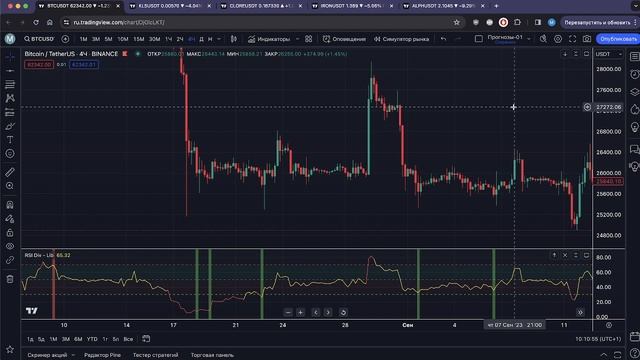The image size is (640, 360).
Task: Open the candlestick chart type selector
Action: point(233,39)
